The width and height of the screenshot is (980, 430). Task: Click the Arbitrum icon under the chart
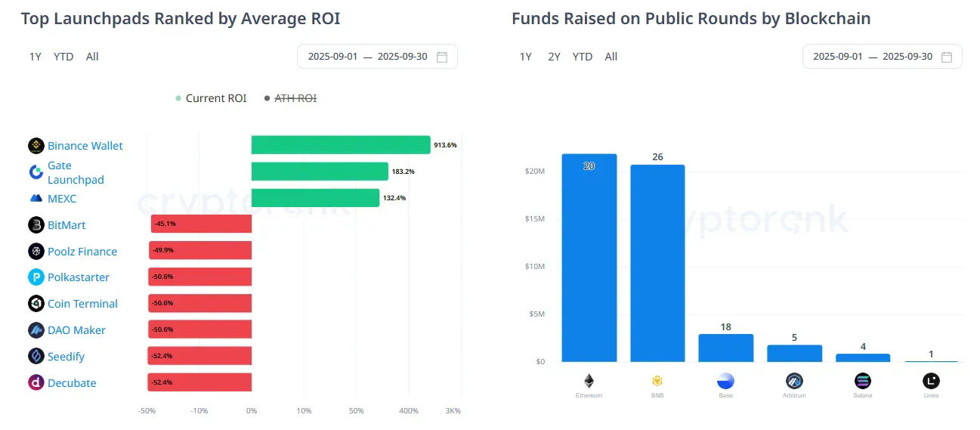794,381
